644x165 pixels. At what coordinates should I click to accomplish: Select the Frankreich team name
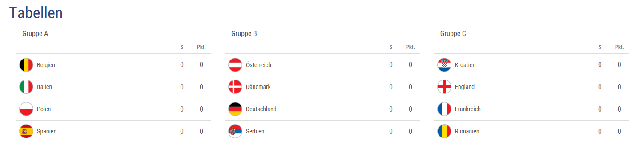point(468,109)
